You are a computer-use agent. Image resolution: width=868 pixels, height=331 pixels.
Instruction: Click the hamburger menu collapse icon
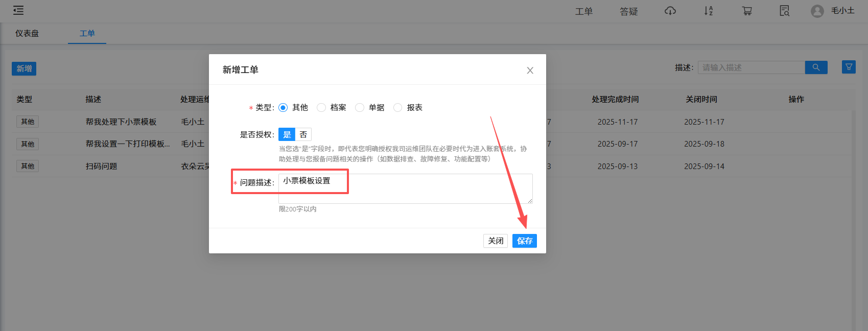click(18, 10)
